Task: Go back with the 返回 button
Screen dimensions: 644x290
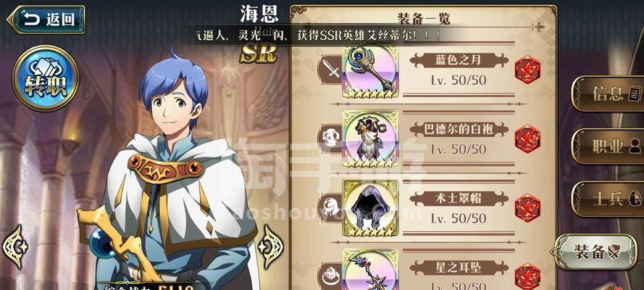Action: pos(46,20)
